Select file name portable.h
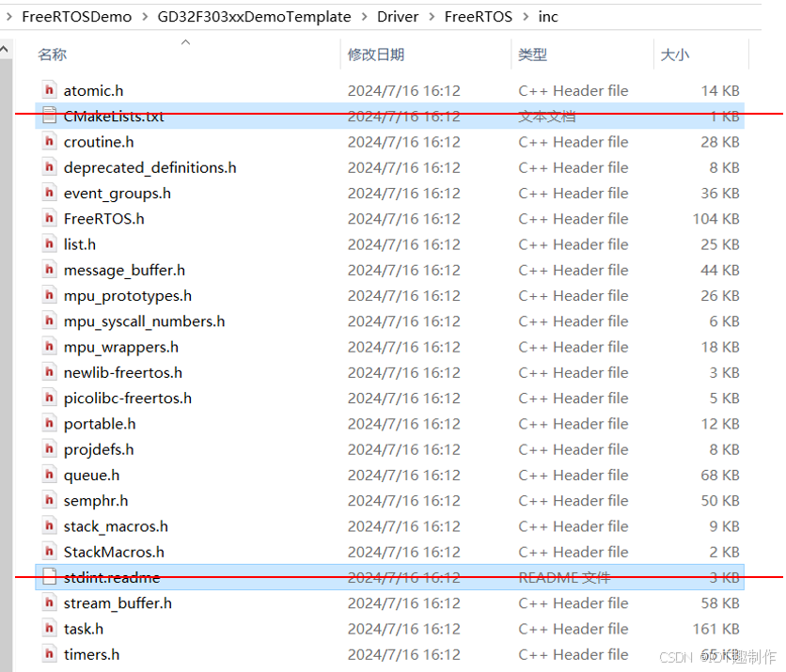This screenshot has height=672, width=786. tap(100, 424)
